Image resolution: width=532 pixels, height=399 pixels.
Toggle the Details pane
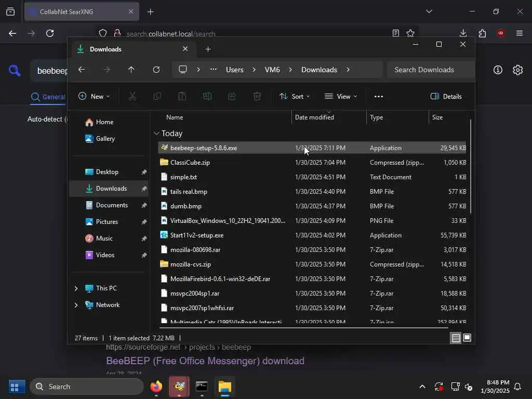(446, 96)
